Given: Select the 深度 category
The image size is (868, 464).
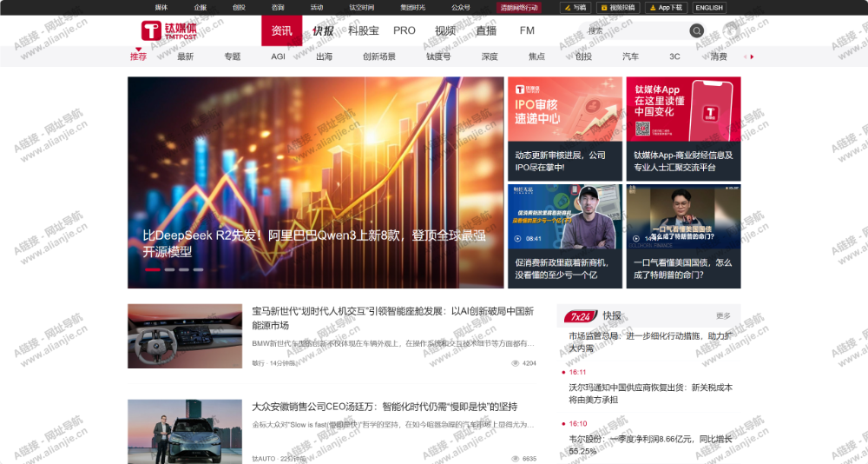Looking at the screenshot, I should pyautogui.click(x=490, y=56).
